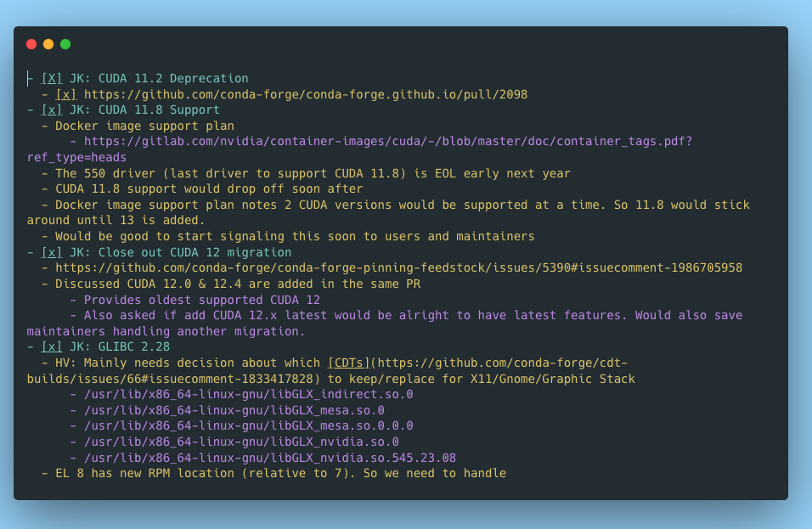Click the red close window button
Viewport: 812px width, 529px height.
pos(31,44)
